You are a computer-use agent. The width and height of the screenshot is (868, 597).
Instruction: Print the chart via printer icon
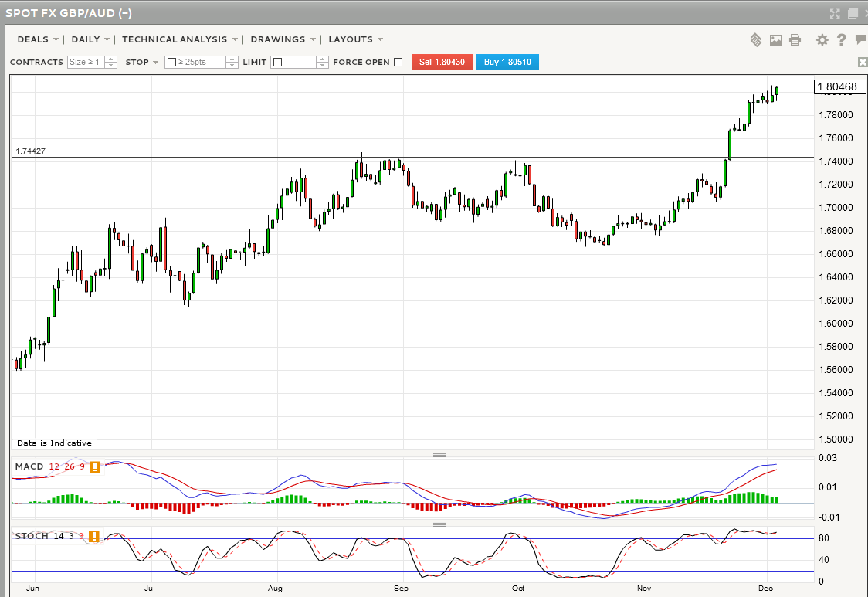click(795, 39)
